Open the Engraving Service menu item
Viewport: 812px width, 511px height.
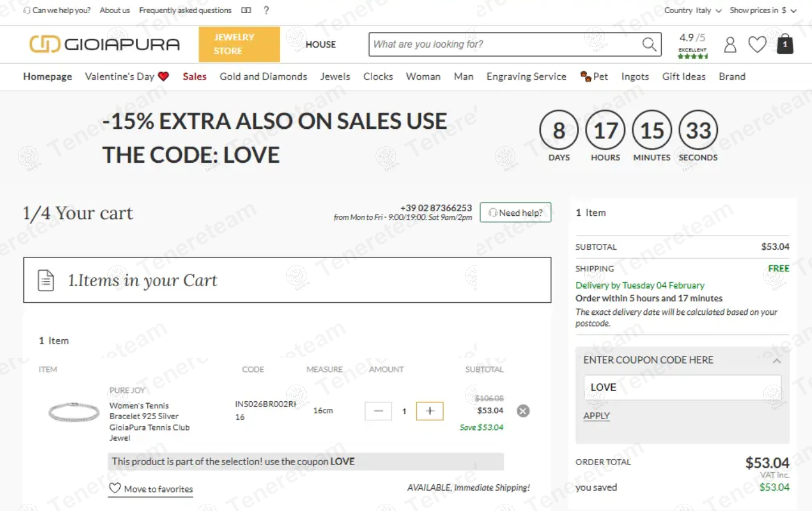pos(526,76)
